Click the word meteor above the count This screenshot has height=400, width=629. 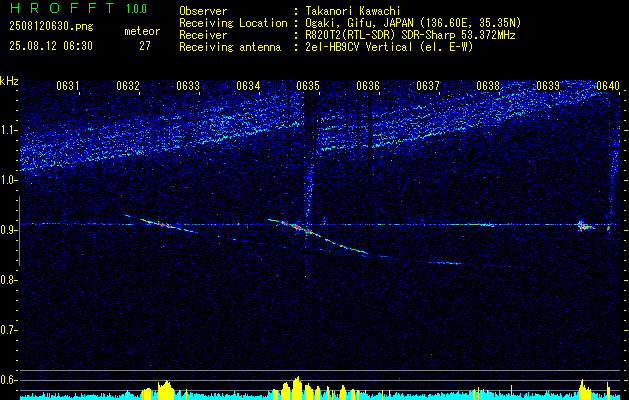pos(142,31)
